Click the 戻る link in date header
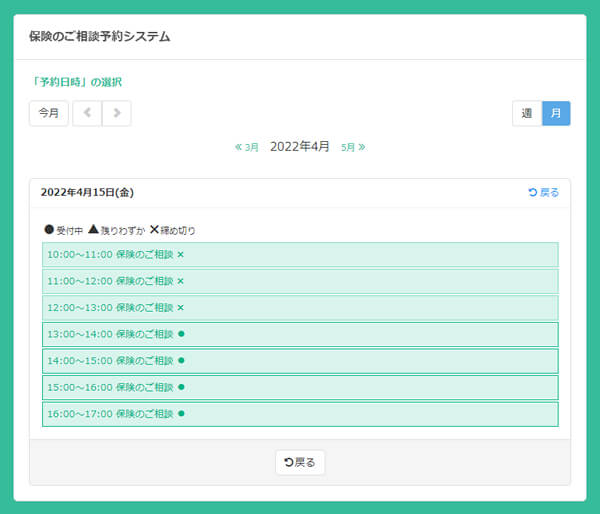 pos(544,192)
